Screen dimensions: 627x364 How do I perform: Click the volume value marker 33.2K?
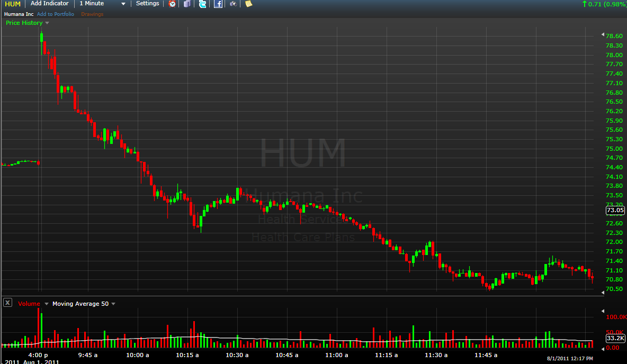click(615, 338)
